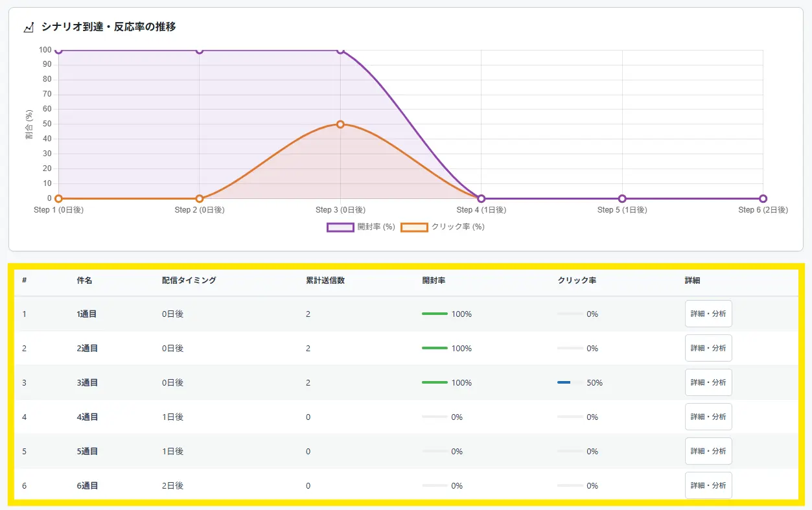The width and height of the screenshot is (812, 510).
Task: Click the chart icon beside the シナリオ到達 title
Action: coord(29,27)
